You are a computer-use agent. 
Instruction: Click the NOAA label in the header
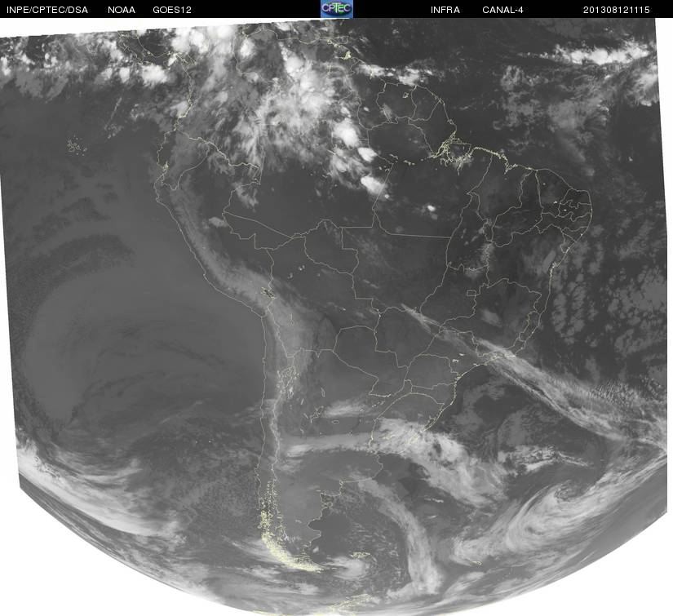122,10
